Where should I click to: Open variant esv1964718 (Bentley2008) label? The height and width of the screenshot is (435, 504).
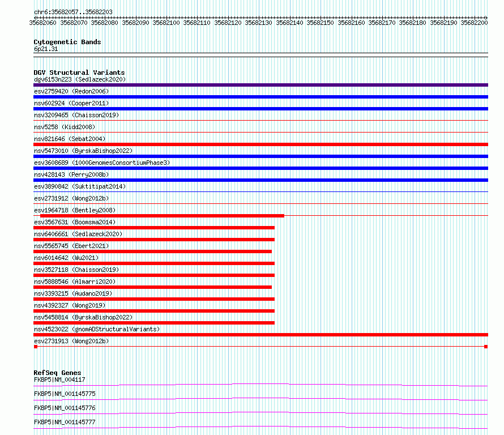tap(75, 210)
